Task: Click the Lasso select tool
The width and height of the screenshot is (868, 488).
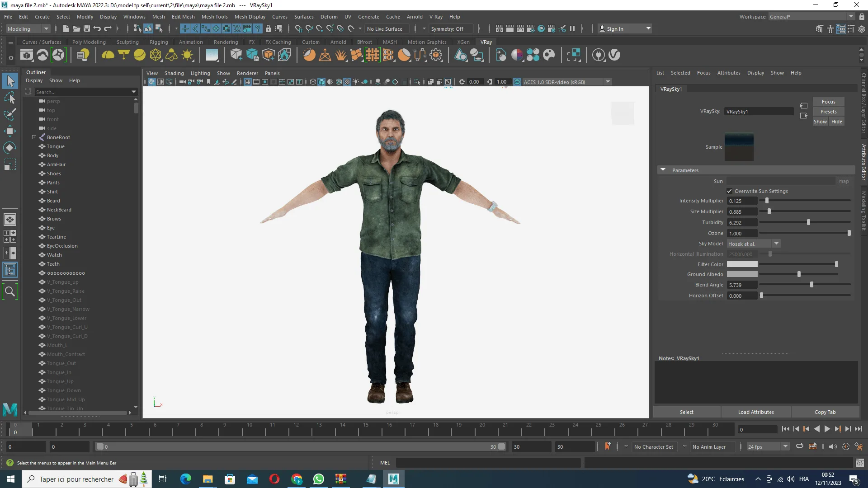Action: pos(9,98)
